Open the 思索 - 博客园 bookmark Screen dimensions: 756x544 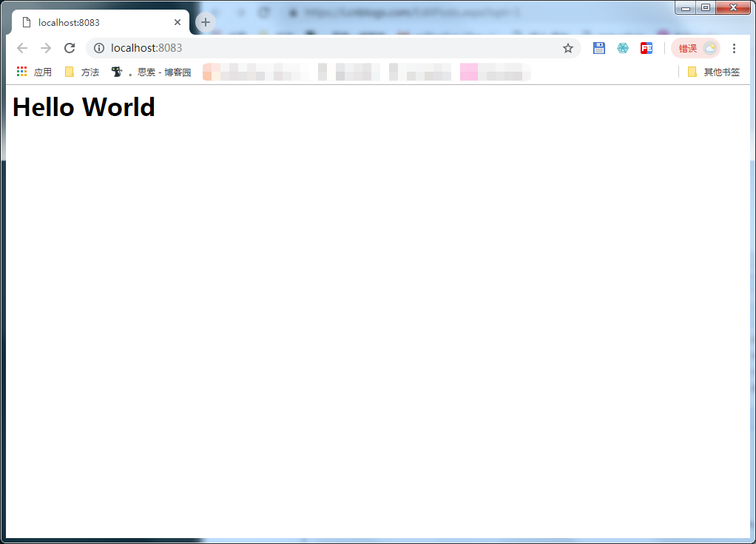[151, 72]
